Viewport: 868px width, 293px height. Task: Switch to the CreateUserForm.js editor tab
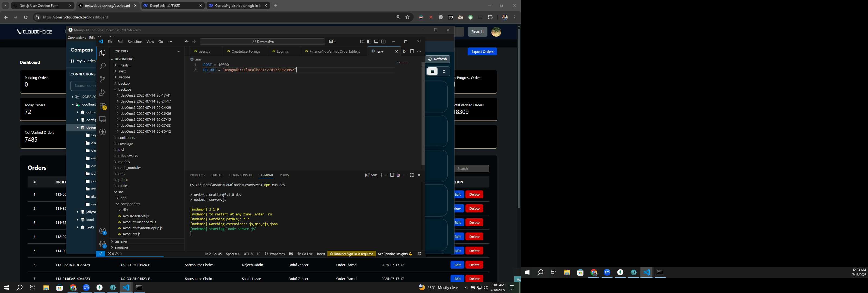(245, 51)
